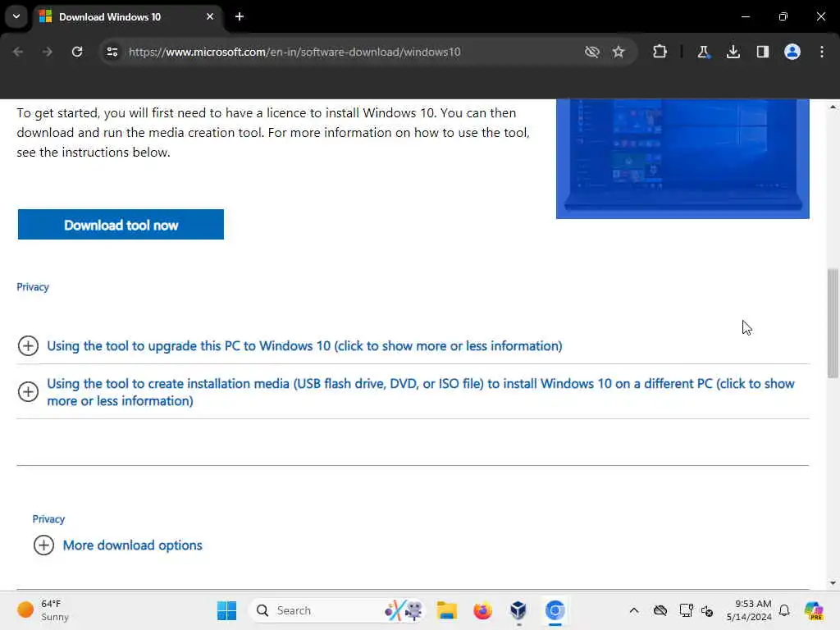Open the Windows Start menu
Image resolution: width=840 pixels, height=630 pixels.
tap(226, 610)
